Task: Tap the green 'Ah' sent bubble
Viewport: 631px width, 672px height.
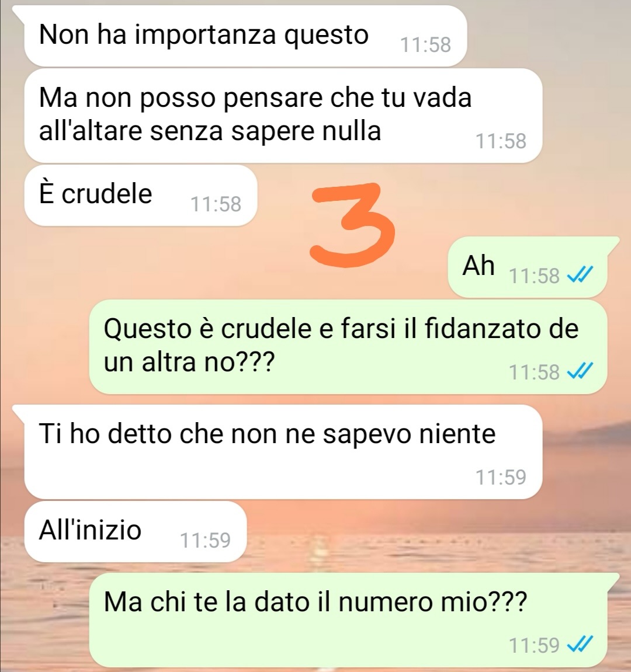Action: click(x=528, y=267)
